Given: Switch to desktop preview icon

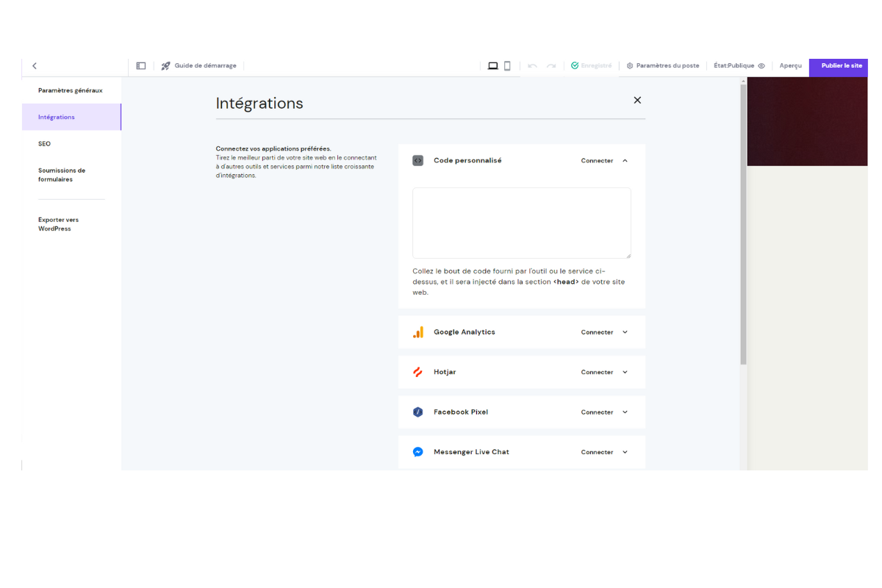Looking at the screenshot, I should click(493, 66).
